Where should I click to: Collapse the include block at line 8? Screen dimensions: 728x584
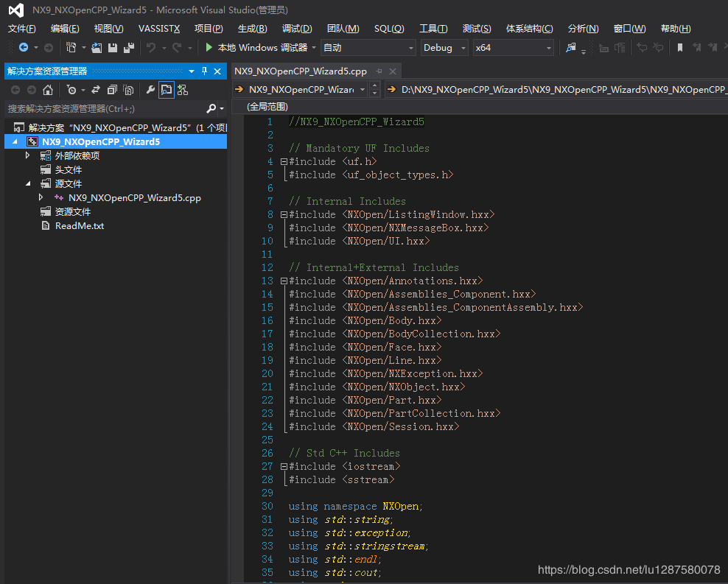coord(284,215)
